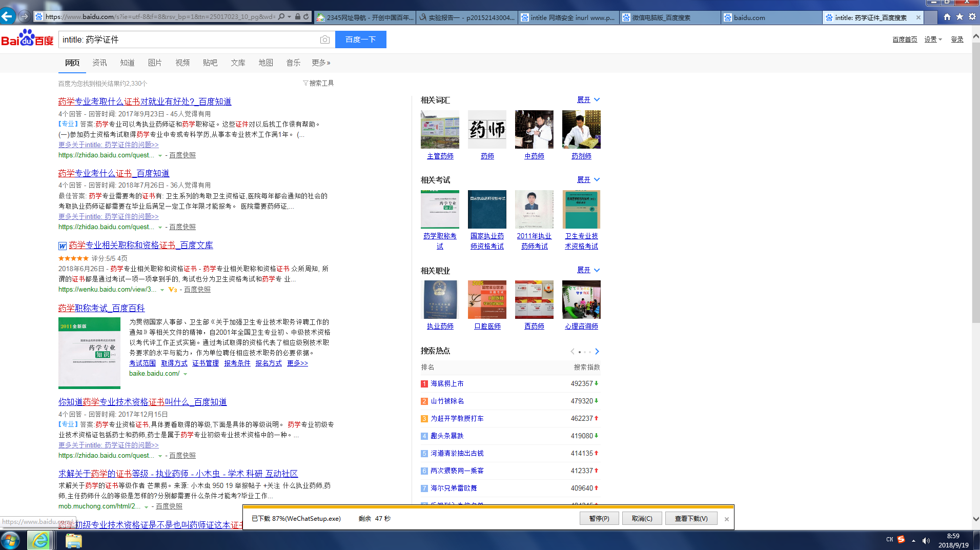The height and width of the screenshot is (550, 980).
Task: Click the Baidu Wenku W document icon
Action: click(63, 246)
